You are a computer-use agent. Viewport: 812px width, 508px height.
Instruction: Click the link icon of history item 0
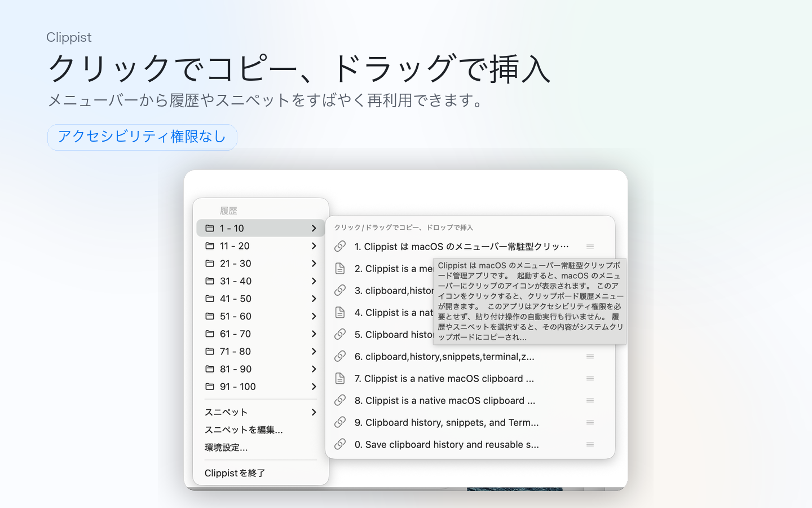click(340, 444)
